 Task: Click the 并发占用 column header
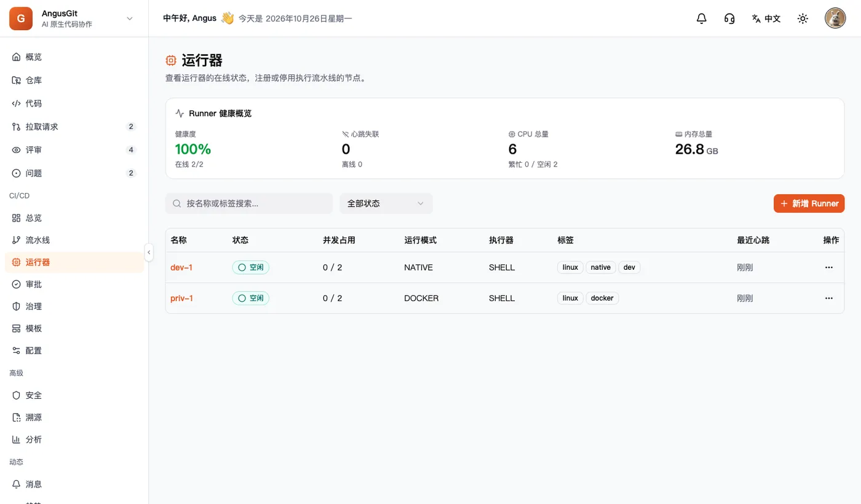point(339,240)
